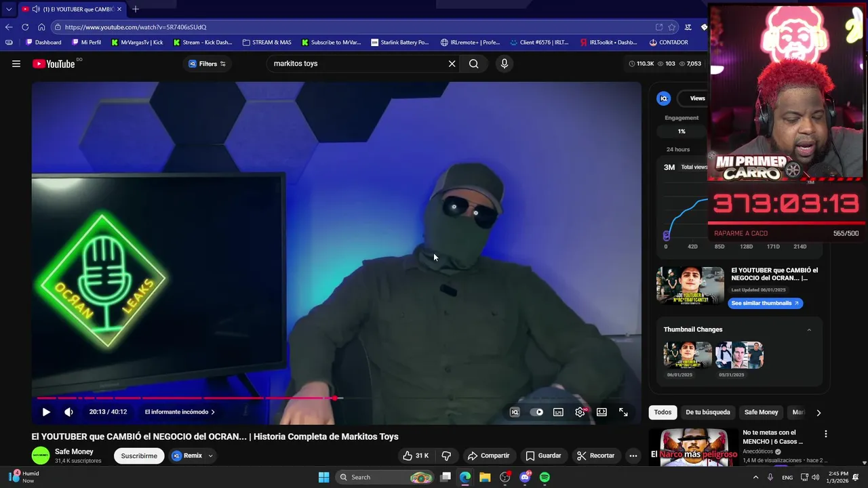
Task: Select De tu búsqueda chip
Action: (x=707, y=412)
